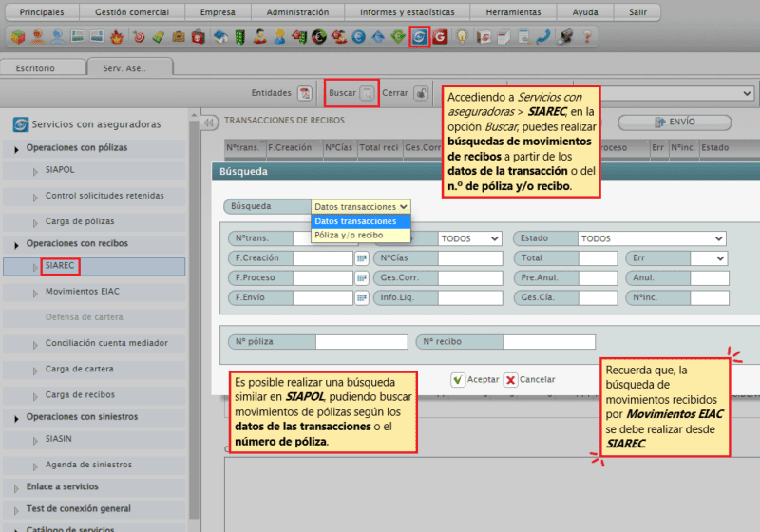Click the red question mark help icon
This screenshot has height=532, width=760.
pyautogui.click(x=587, y=37)
